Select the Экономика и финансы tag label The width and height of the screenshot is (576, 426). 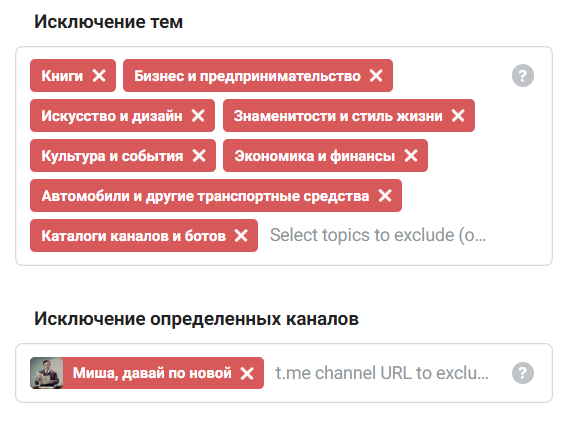point(315,156)
